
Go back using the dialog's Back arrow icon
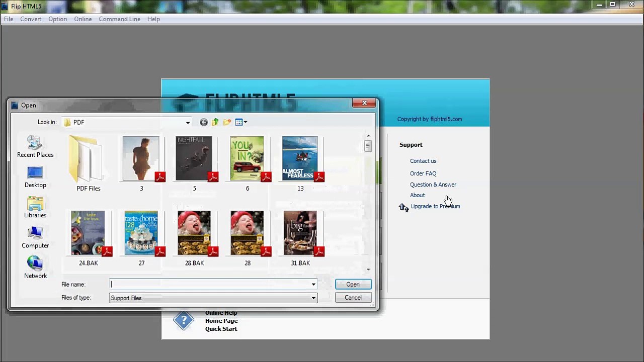pos(203,122)
